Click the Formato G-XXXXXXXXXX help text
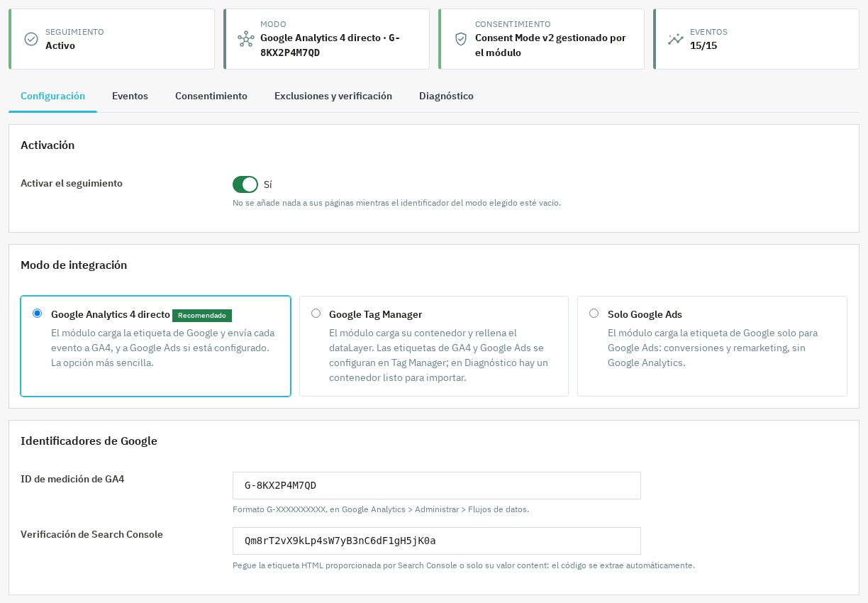This screenshot has width=868, height=603. (x=381, y=509)
